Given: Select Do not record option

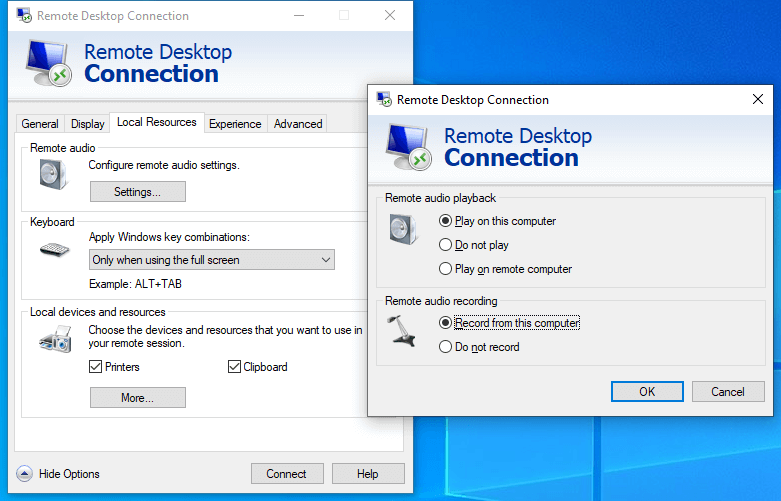Looking at the screenshot, I should coord(446,347).
